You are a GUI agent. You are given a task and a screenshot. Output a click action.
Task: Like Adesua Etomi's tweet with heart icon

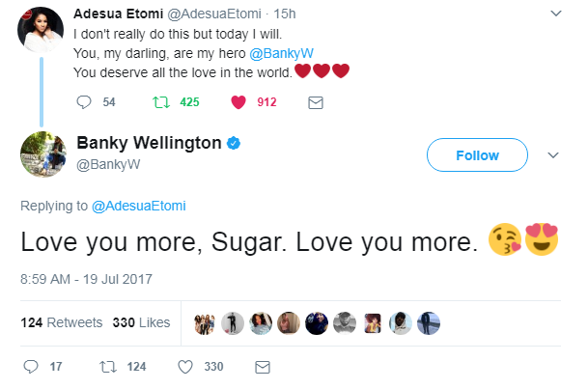pos(237,102)
